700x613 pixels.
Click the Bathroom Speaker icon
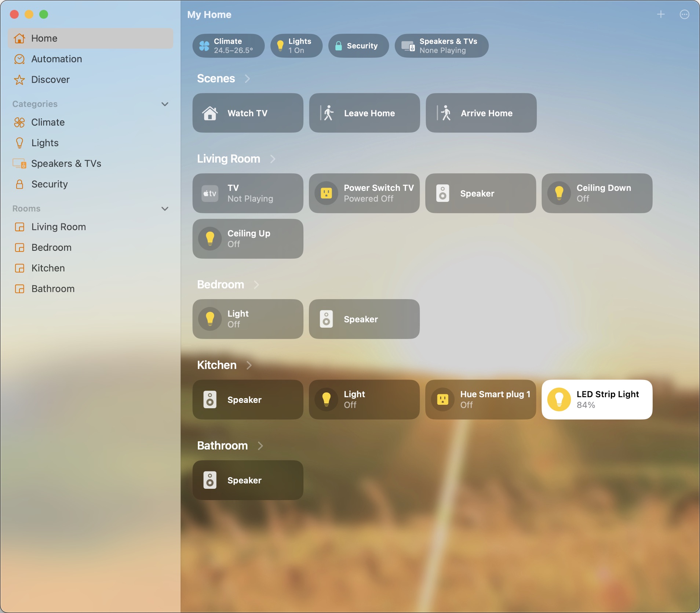coord(210,480)
